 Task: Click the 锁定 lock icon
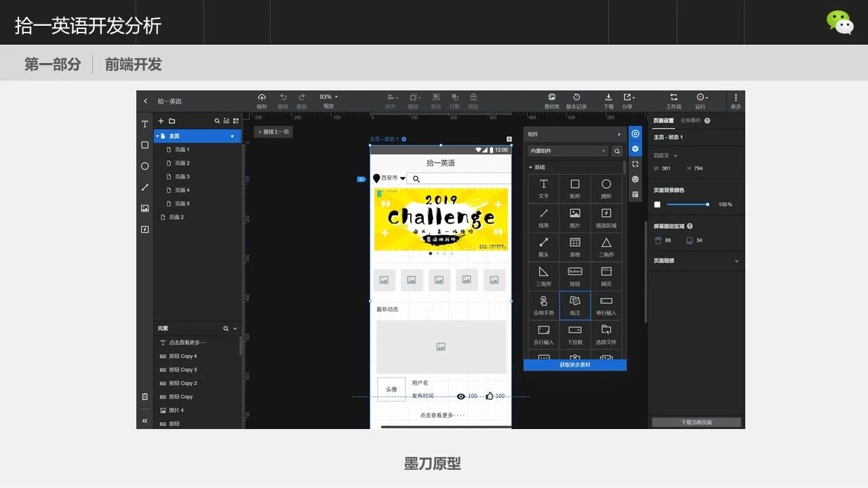[473, 97]
